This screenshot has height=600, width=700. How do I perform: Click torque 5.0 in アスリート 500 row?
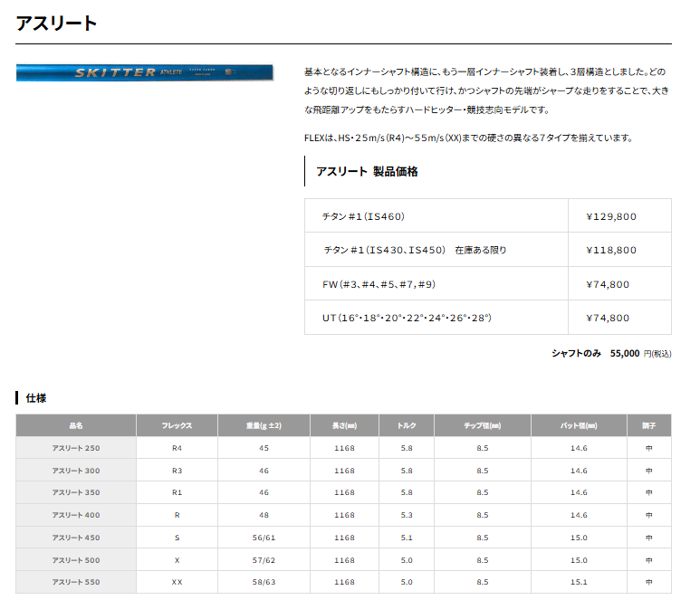coord(407,560)
